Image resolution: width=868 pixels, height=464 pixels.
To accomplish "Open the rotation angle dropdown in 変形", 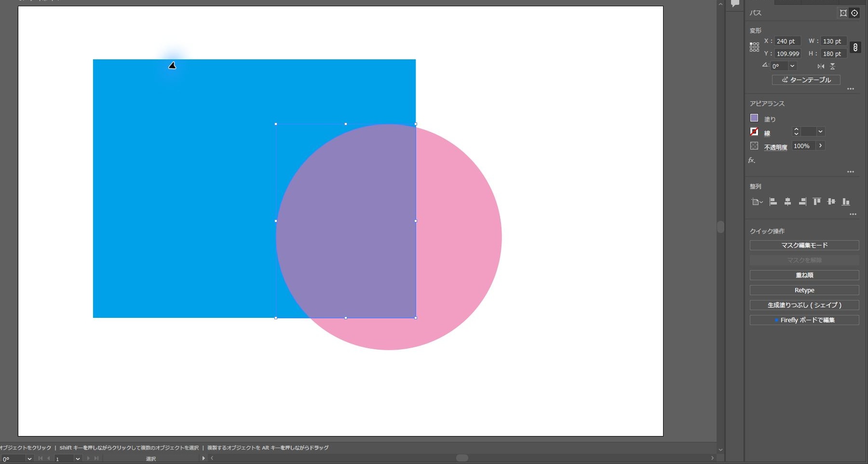I will [792, 66].
